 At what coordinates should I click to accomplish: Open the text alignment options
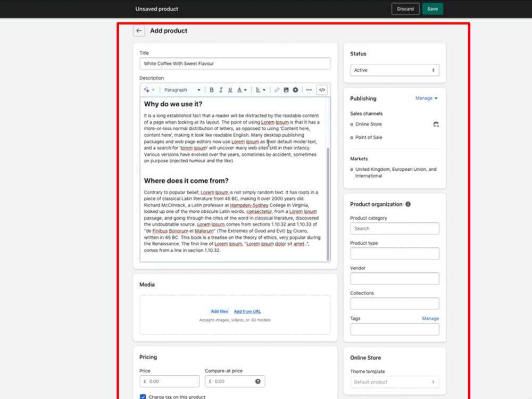(x=261, y=90)
